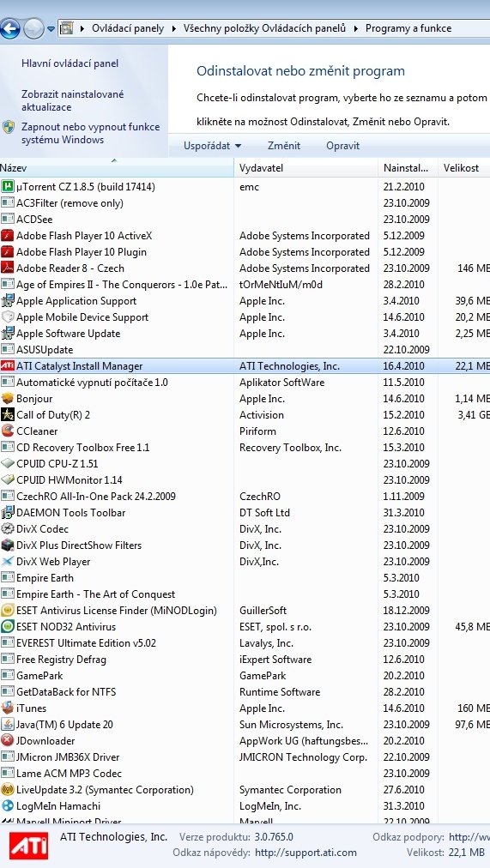Click the ESET NOD32 Antivirus icon
490x868 pixels.
(x=7, y=627)
